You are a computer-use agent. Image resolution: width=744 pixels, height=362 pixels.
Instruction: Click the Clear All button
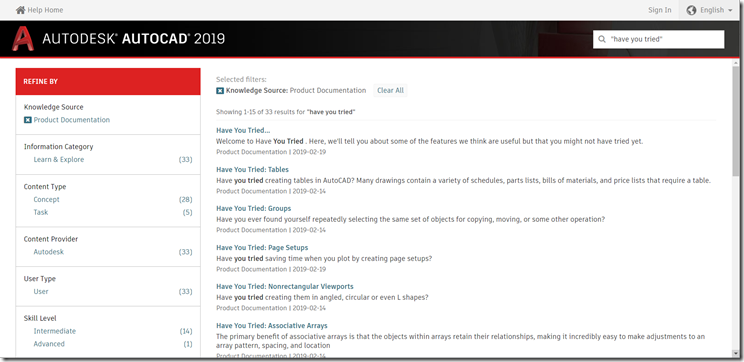(390, 91)
